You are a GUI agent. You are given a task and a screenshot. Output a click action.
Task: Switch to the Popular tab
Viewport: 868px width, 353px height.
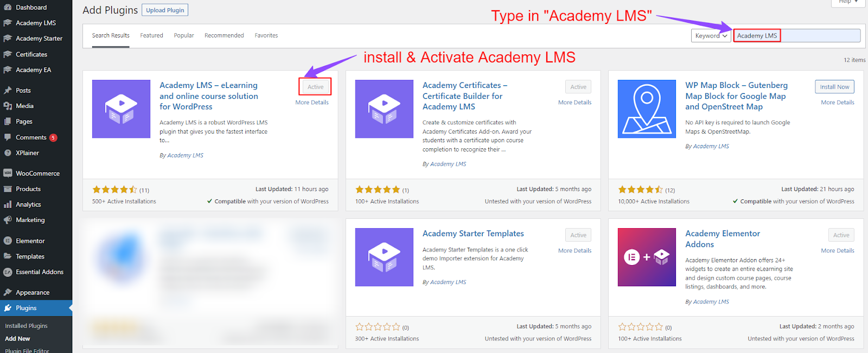(x=184, y=35)
